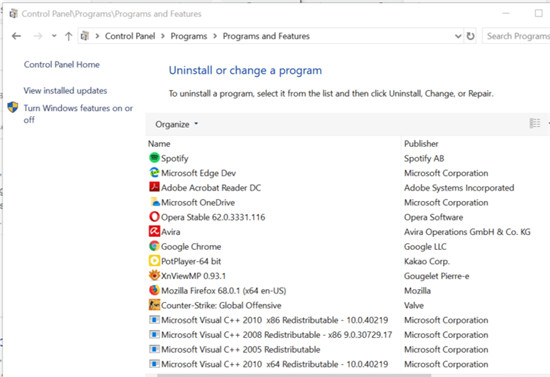Open the Organize dropdown menu
The width and height of the screenshot is (550, 377).
(x=176, y=124)
